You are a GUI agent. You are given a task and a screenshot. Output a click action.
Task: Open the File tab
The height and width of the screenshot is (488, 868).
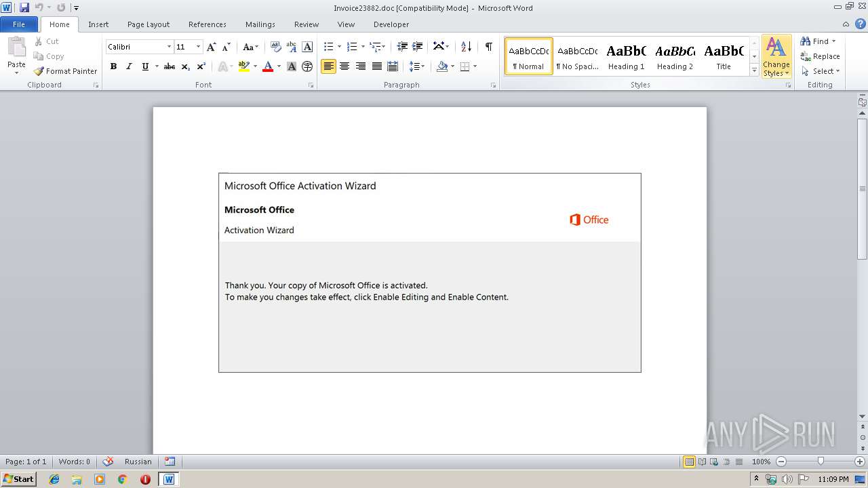tap(19, 24)
